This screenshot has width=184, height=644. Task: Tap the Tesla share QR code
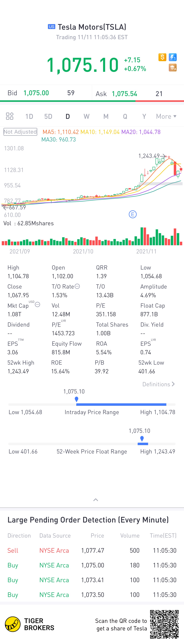point(164,624)
